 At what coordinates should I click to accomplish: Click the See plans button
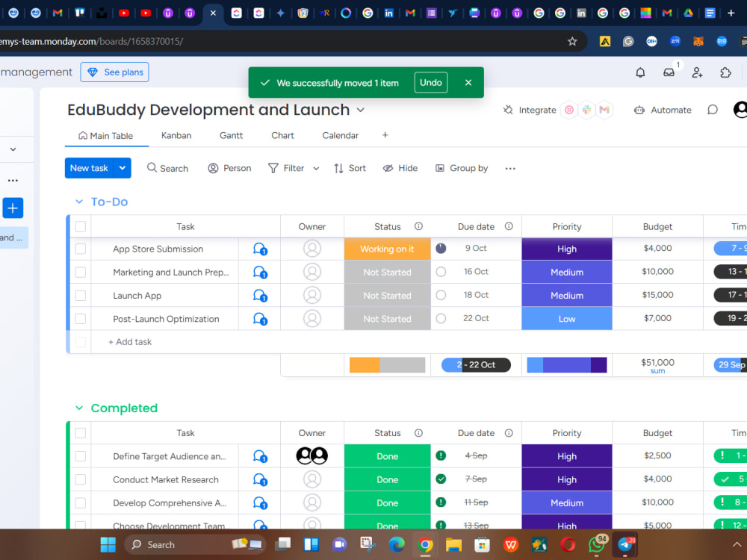coord(114,72)
